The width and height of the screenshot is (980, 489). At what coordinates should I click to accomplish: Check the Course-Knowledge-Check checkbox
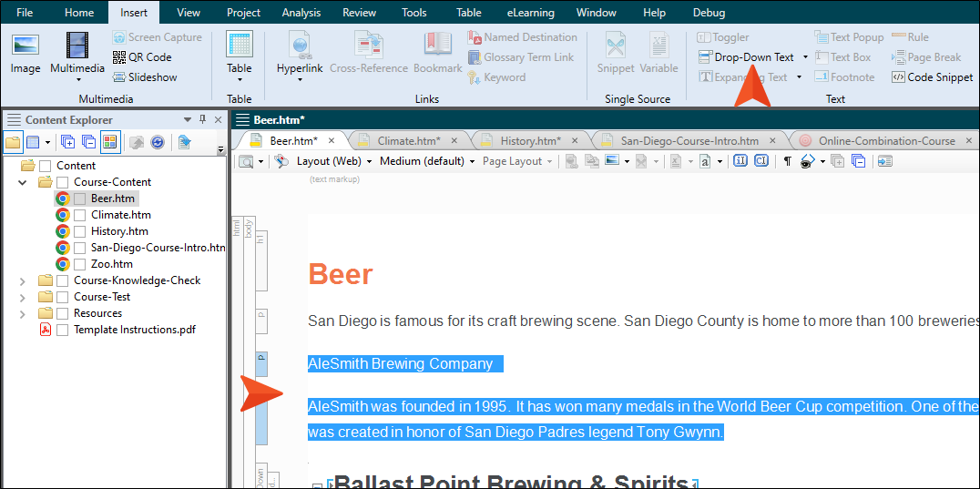63,280
